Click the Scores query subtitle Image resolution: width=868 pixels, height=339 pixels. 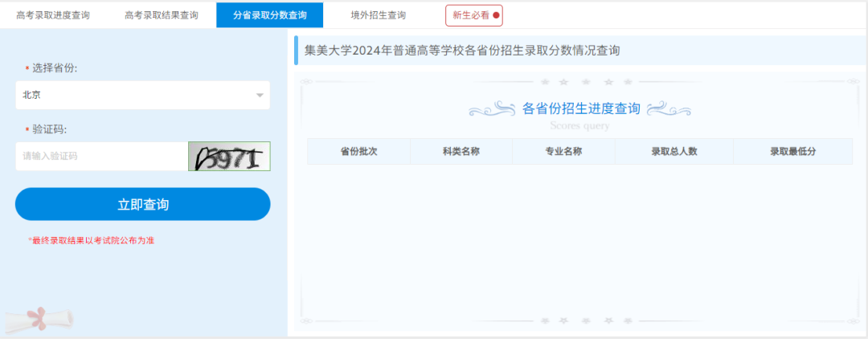point(579,125)
